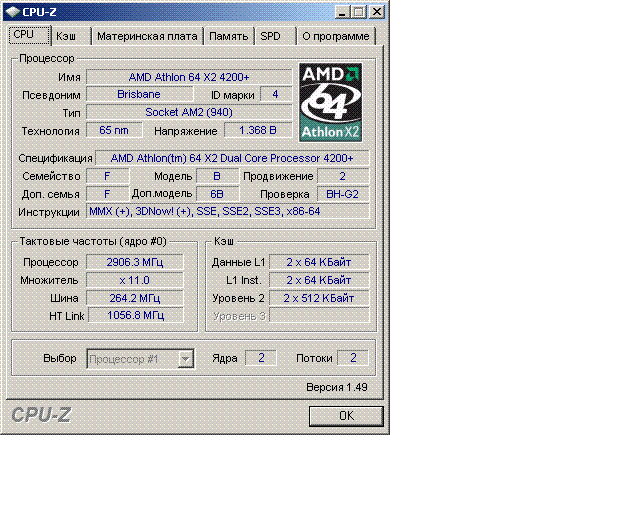
Task: Click the Потоки count value
Action: [353, 358]
